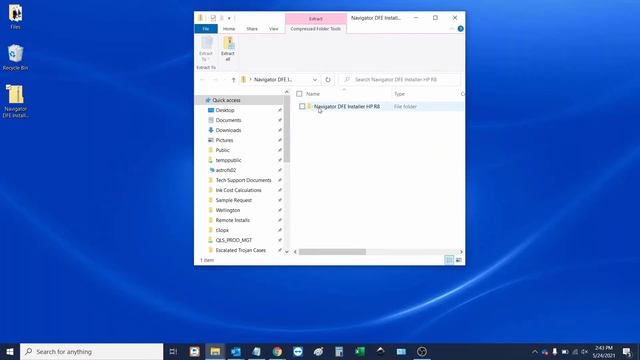Viewport: 640px width, 360px height.
Task: Open the Recycle Bin desktop icon
Action: [15, 58]
